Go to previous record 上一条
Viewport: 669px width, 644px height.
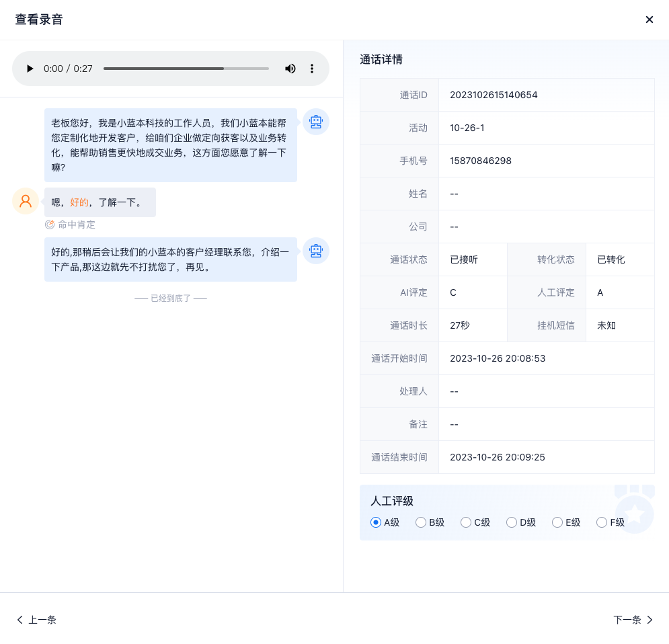click(x=36, y=620)
